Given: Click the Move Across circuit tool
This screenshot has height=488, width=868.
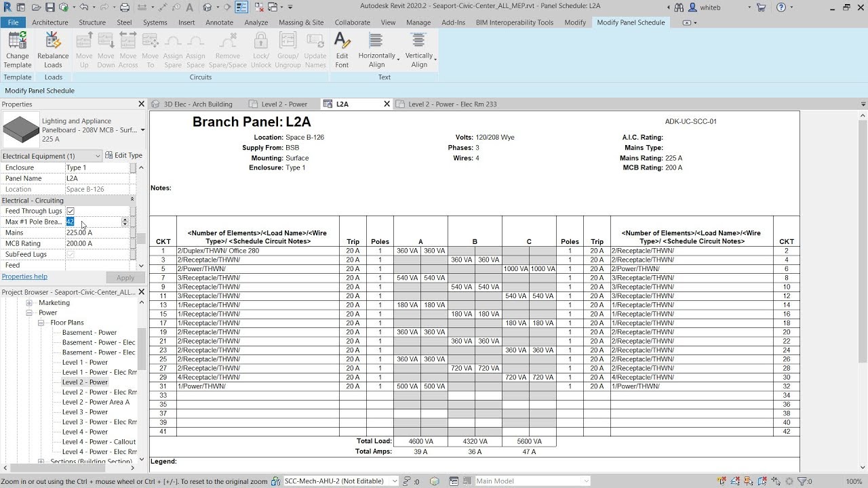Looking at the screenshot, I should click(x=128, y=50).
